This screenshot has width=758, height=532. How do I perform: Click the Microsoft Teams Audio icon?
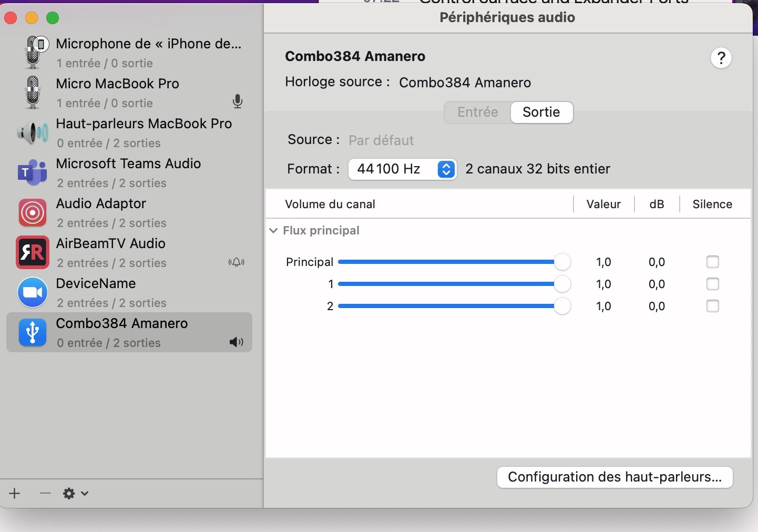pyautogui.click(x=33, y=172)
